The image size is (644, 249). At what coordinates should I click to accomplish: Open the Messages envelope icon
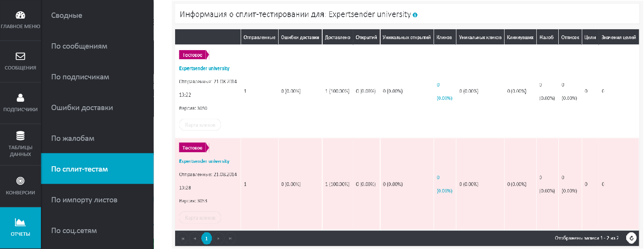point(20,57)
